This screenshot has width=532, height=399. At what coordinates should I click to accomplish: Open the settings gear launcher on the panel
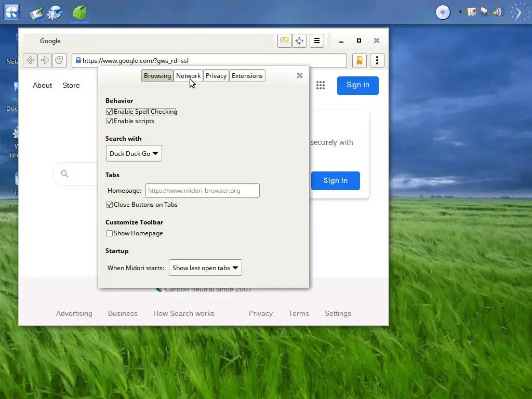[x=54, y=13]
